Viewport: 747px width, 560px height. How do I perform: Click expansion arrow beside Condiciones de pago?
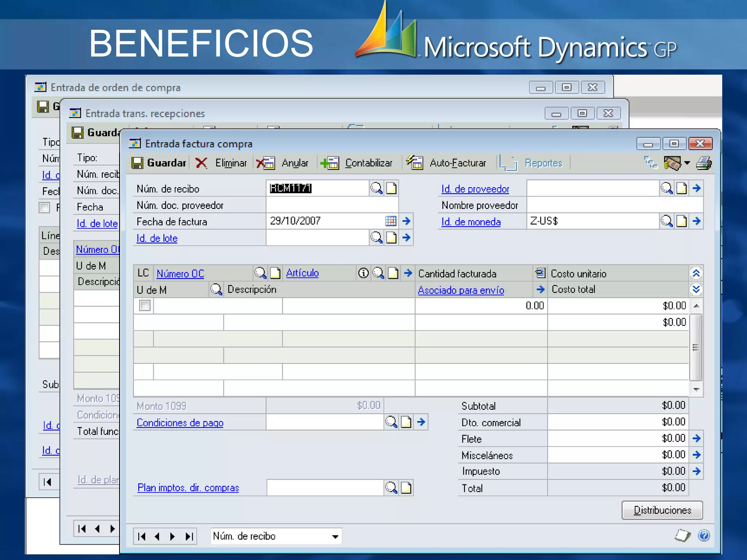(421, 422)
